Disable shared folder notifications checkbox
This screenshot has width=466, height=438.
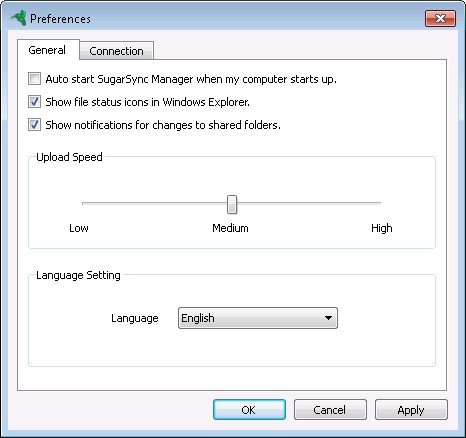34,125
